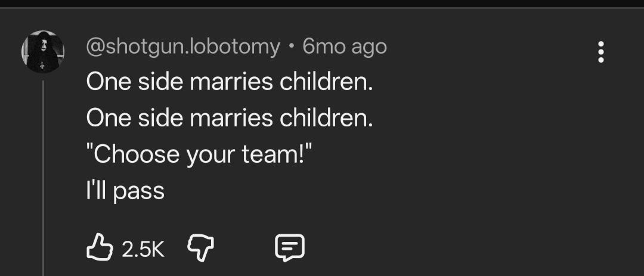Click the first "One side marries children." line
The width and height of the screenshot is (644, 276).
[x=230, y=82]
